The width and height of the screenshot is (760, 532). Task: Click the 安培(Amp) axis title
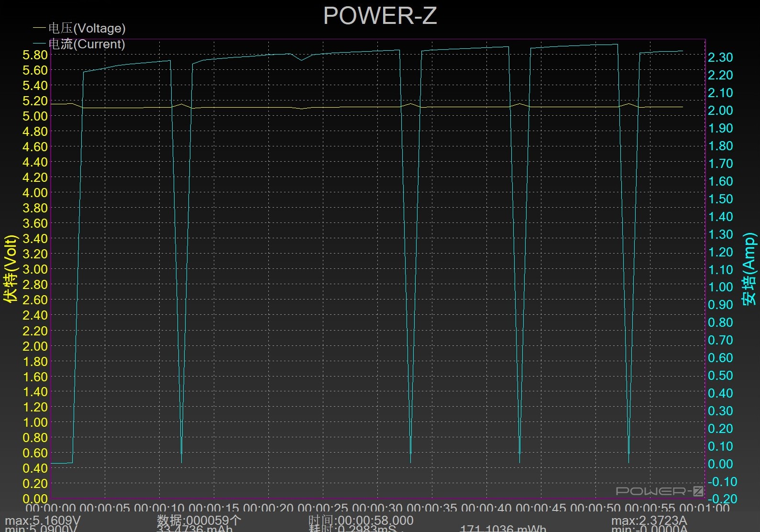(x=749, y=268)
